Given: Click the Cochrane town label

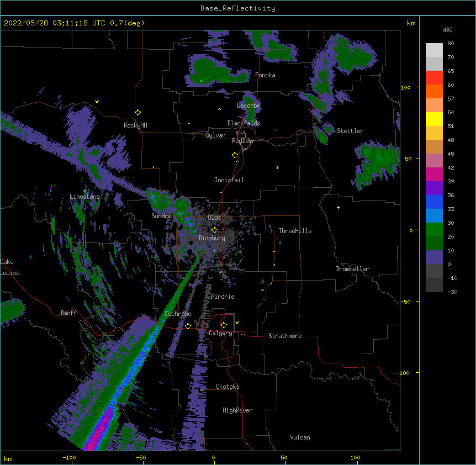Looking at the screenshot, I should [178, 314].
